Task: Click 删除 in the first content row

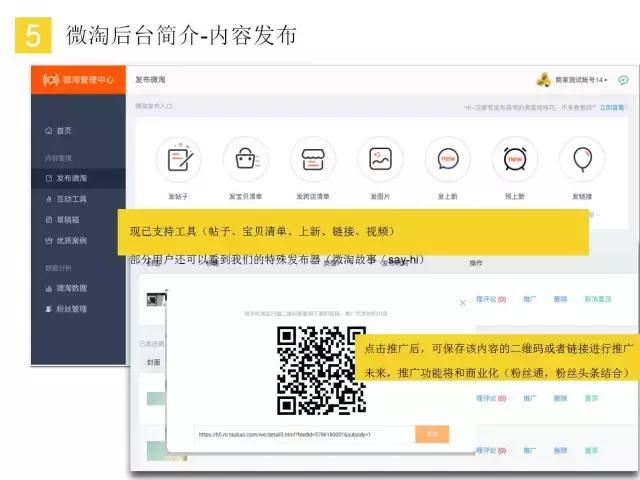Action: point(560,299)
